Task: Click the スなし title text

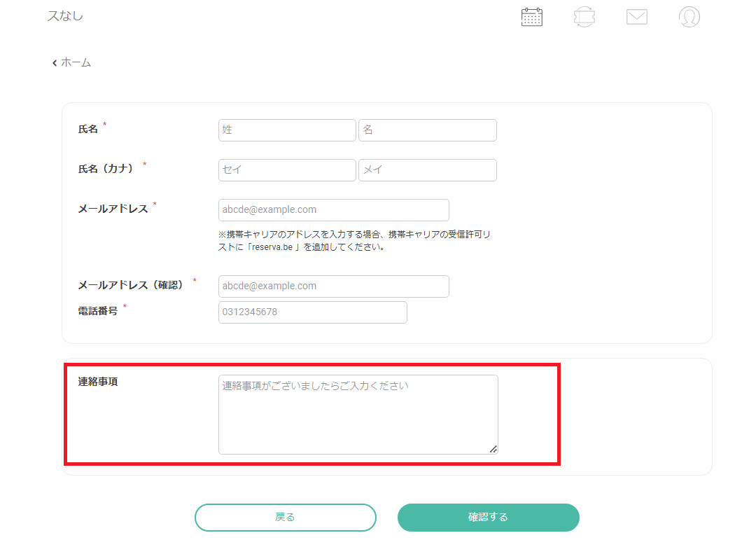Action: [x=65, y=16]
